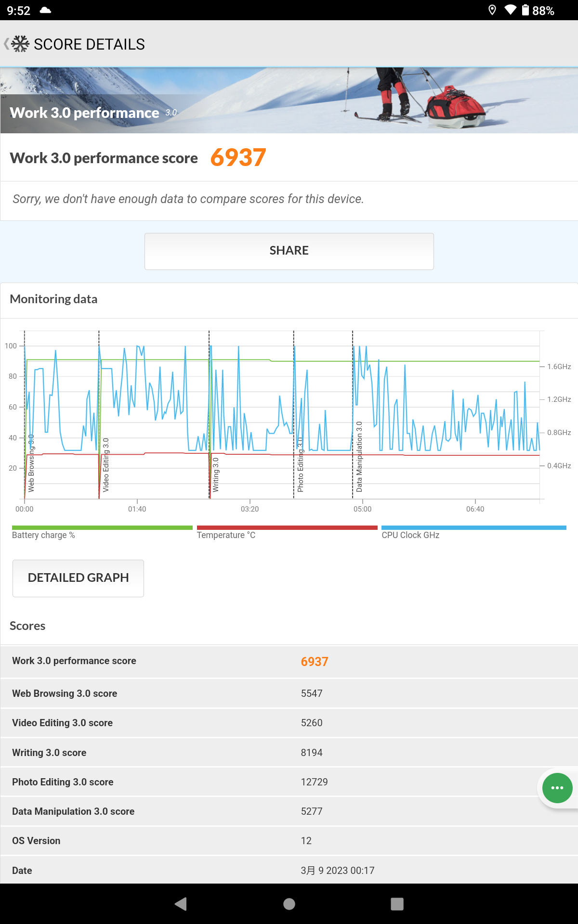Viewport: 578px width, 924px height.
Task: Tap the cloud notification icon
Action: coord(45,10)
